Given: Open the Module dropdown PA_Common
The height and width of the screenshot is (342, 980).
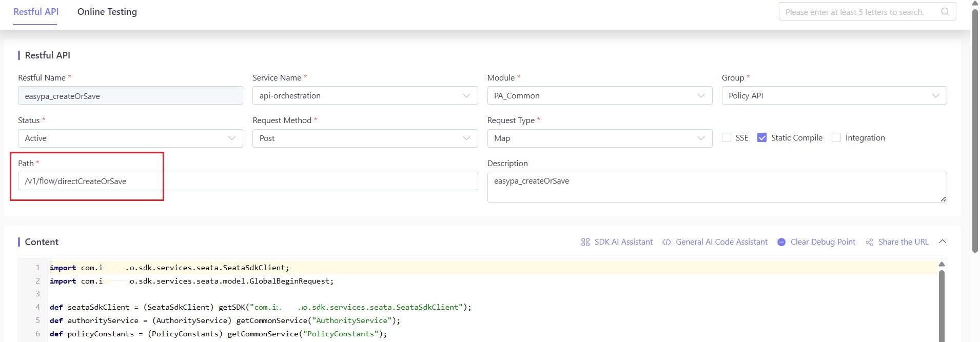Looking at the screenshot, I should click(x=599, y=95).
